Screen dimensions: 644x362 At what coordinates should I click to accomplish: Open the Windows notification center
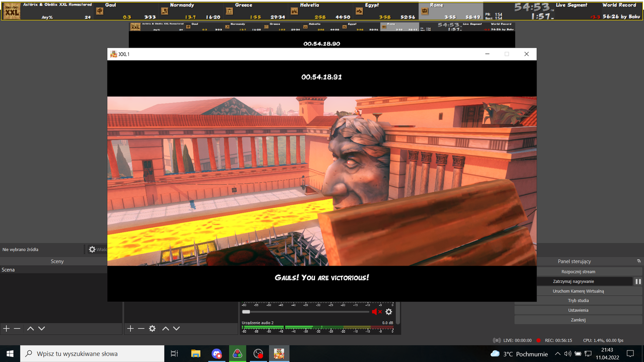click(x=630, y=354)
